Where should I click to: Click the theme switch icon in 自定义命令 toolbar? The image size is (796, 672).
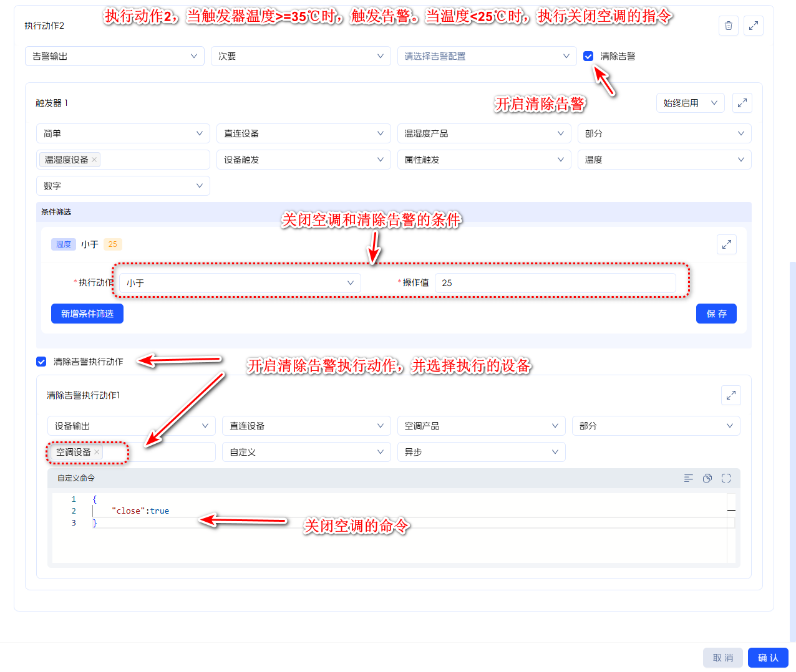point(707,478)
